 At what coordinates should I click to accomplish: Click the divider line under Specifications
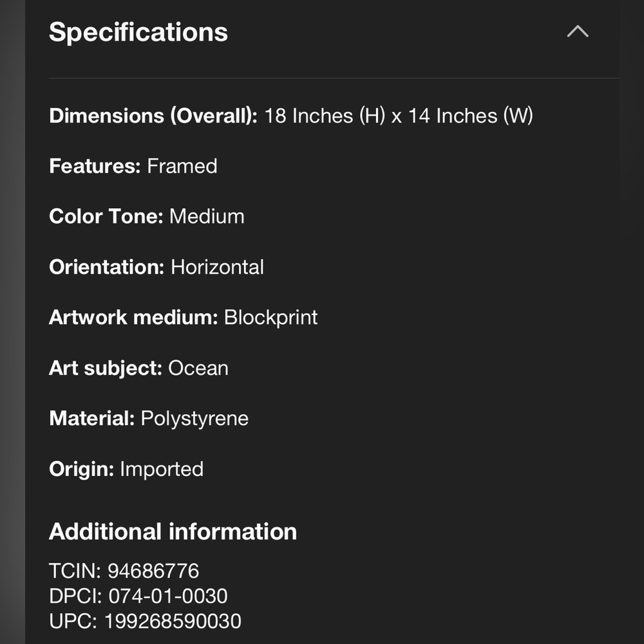(x=334, y=78)
